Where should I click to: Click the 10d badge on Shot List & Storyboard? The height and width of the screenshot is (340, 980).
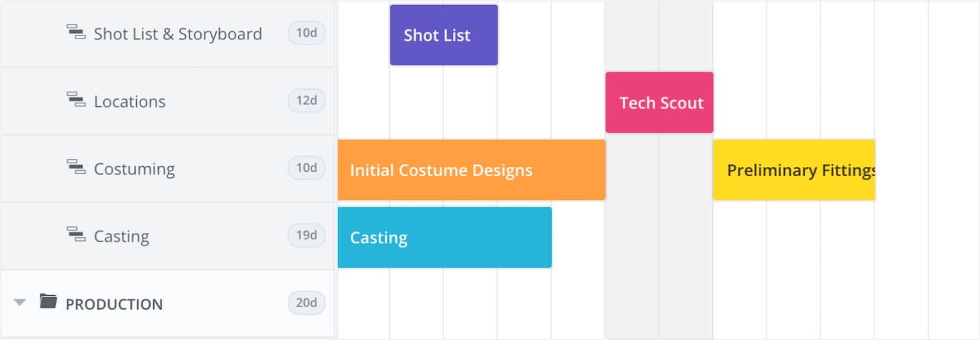click(307, 33)
